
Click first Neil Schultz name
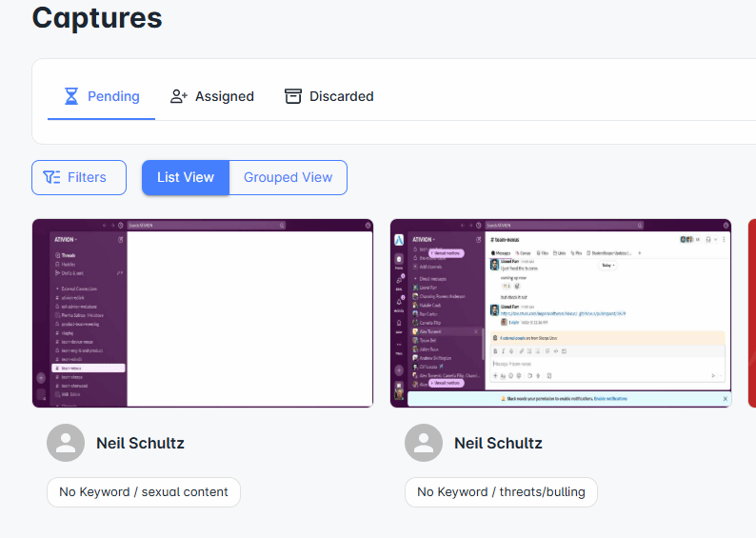140,443
